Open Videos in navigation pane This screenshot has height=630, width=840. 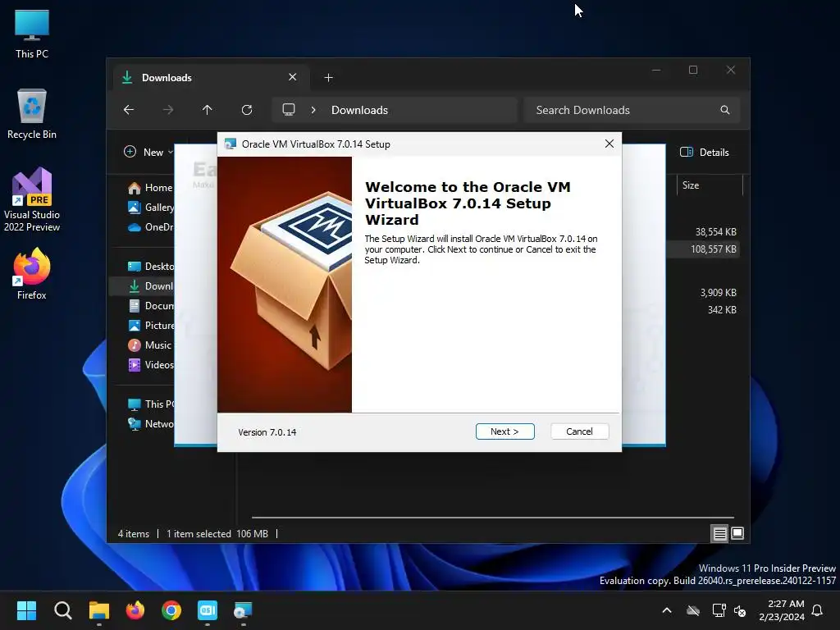click(x=151, y=365)
